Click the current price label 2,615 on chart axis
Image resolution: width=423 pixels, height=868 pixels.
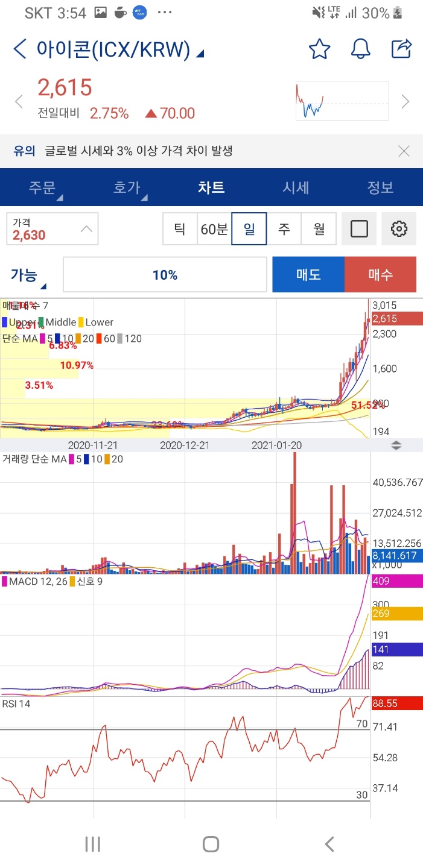pos(396,319)
